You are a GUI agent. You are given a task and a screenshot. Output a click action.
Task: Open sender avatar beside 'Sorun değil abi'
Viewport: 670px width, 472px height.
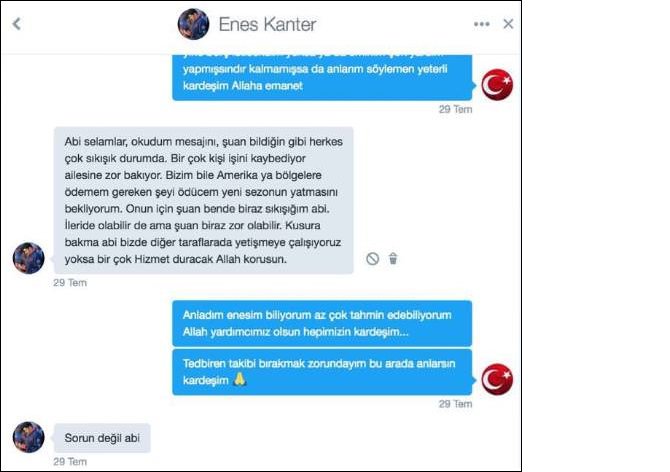click(x=29, y=437)
